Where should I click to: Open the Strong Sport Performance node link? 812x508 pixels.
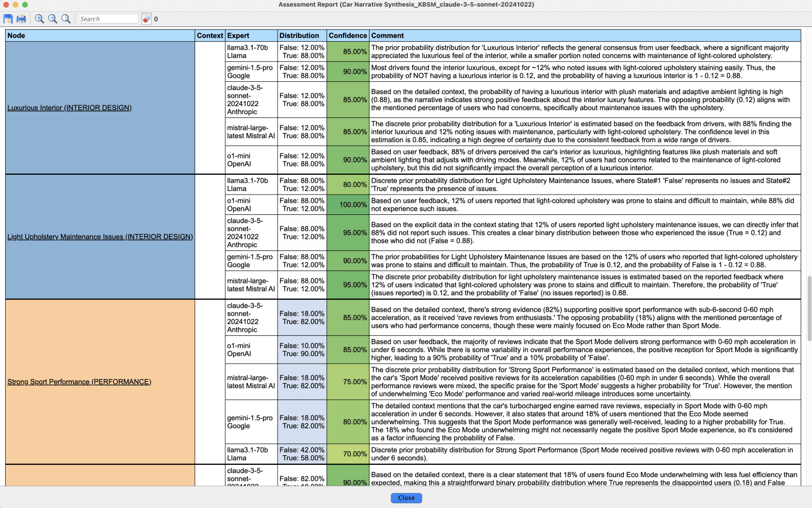(x=79, y=382)
